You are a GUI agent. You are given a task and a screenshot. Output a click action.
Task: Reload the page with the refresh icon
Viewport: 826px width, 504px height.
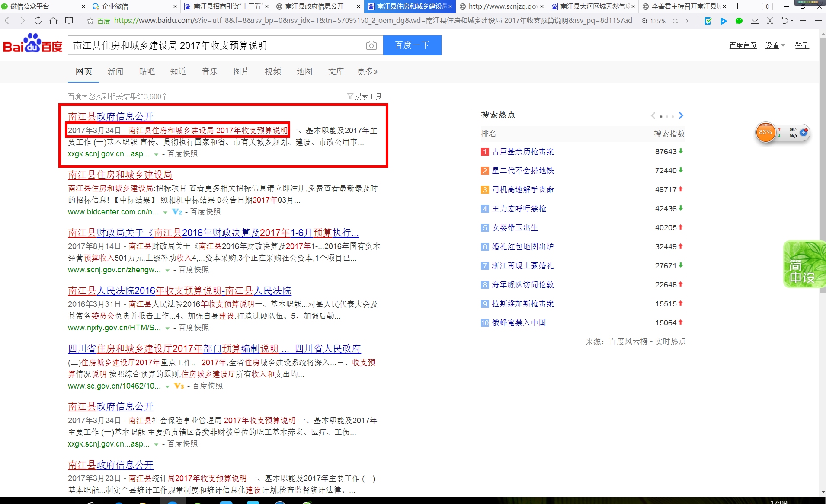(x=38, y=21)
